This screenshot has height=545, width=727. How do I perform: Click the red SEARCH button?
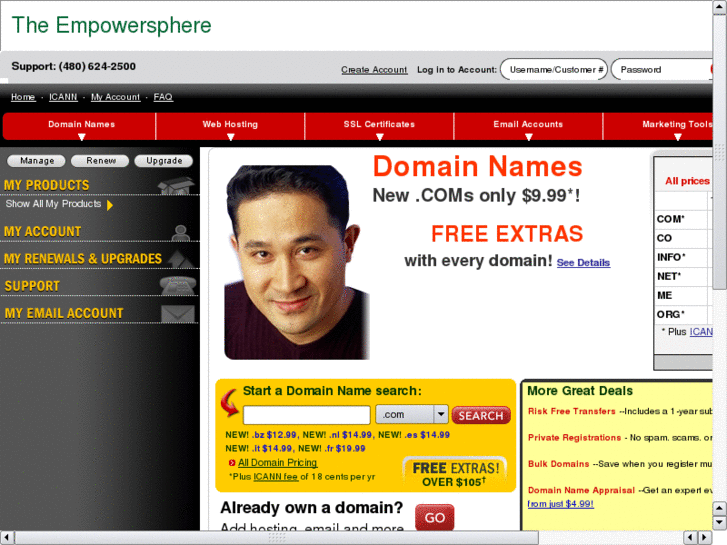point(481,415)
